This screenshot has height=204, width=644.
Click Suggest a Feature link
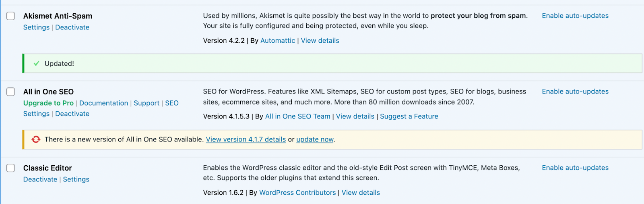tap(409, 117)
